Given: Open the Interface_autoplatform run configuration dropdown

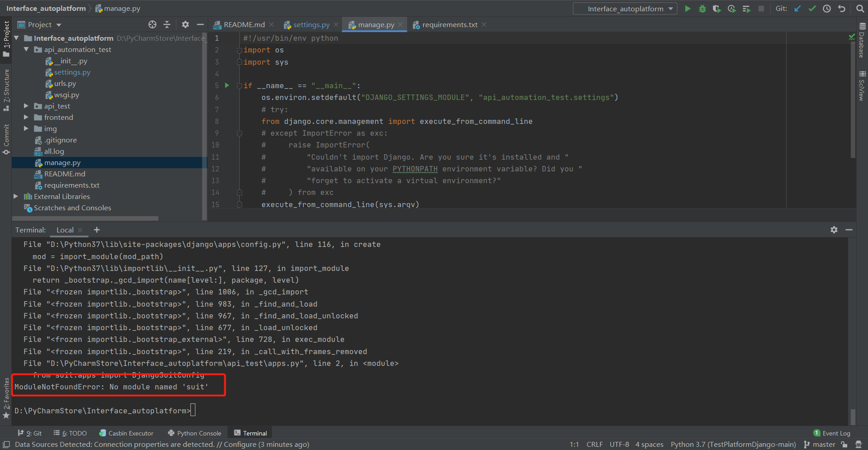Looking at the screenshot, I should (624, 8).
